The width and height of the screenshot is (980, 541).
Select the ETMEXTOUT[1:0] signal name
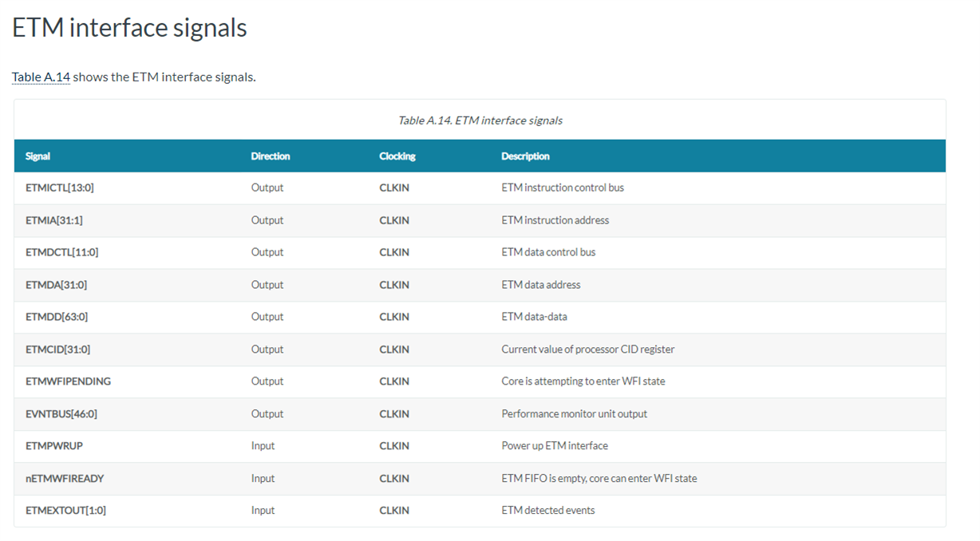(65, 511)
